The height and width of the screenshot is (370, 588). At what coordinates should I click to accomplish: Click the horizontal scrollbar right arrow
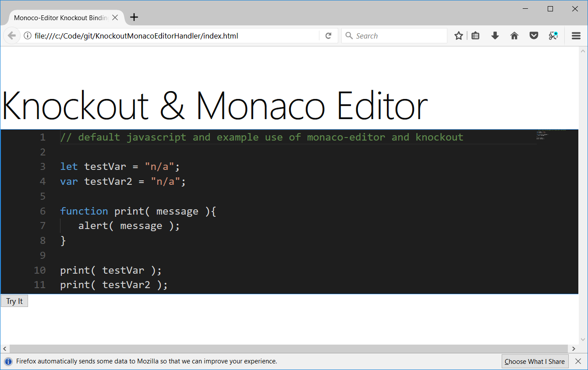click(574, 349)
